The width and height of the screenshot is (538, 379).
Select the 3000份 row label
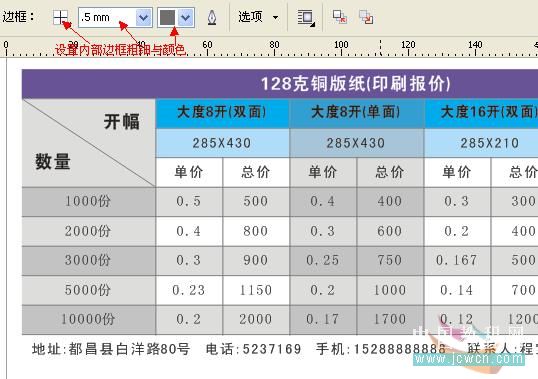point(89,260)
